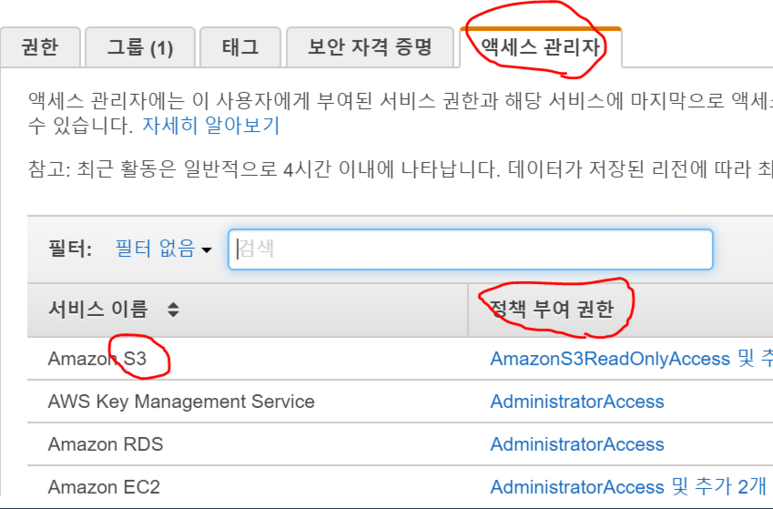Select the 태그 tab
Screen dimensions: 773x509
coord(240,47)
